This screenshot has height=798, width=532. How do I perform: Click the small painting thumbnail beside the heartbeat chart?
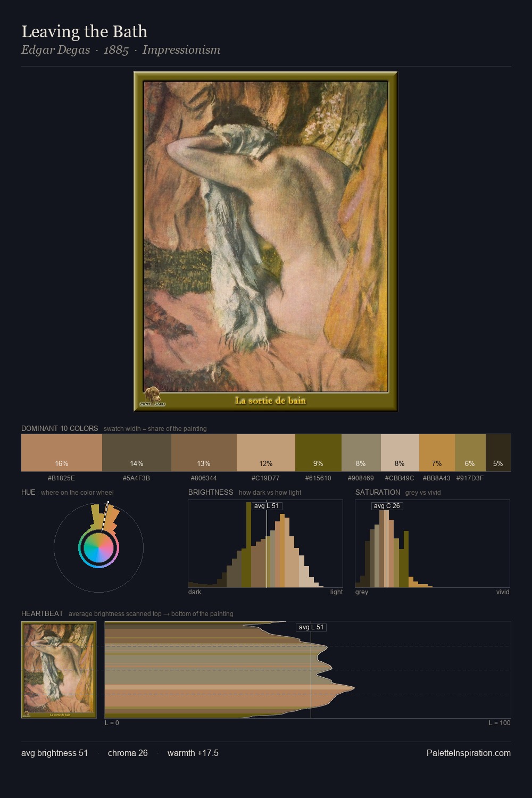(59, 670)
